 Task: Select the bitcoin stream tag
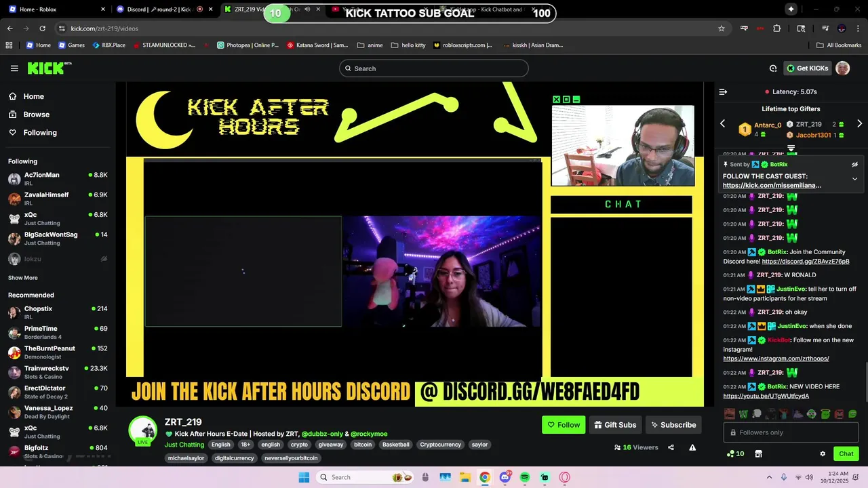[x=363, y=445]
